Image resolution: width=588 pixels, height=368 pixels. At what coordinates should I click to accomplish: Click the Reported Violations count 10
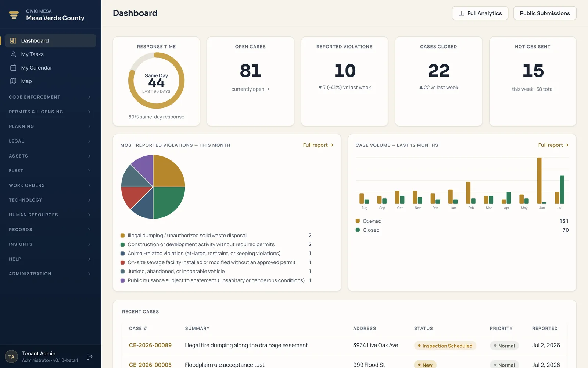point(345,71)
